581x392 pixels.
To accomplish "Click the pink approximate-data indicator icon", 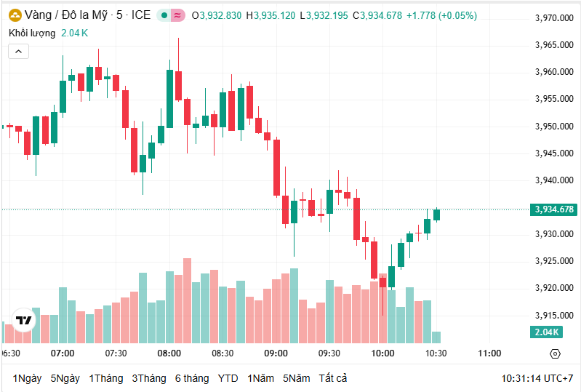I will [177, 15].
